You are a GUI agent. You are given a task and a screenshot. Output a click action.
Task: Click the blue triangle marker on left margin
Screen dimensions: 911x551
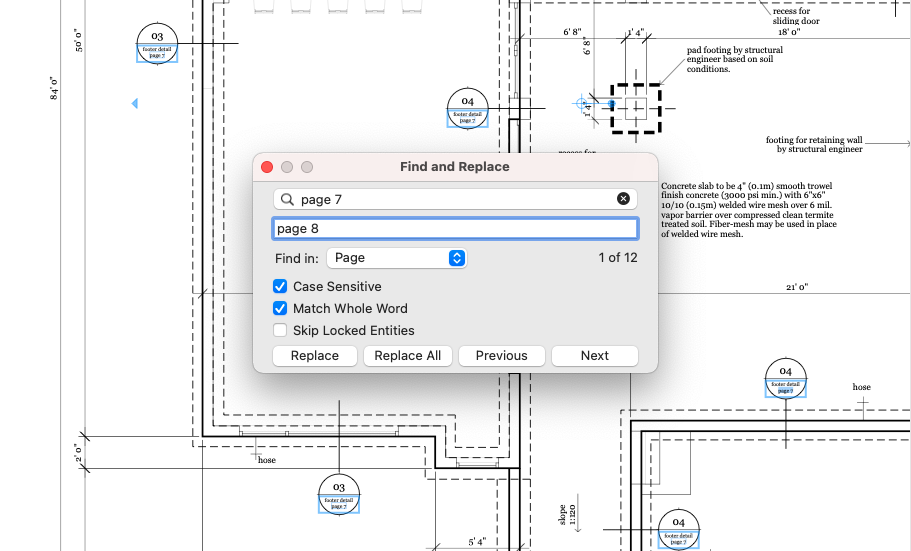pyautogui.click(x=135, y=103)
